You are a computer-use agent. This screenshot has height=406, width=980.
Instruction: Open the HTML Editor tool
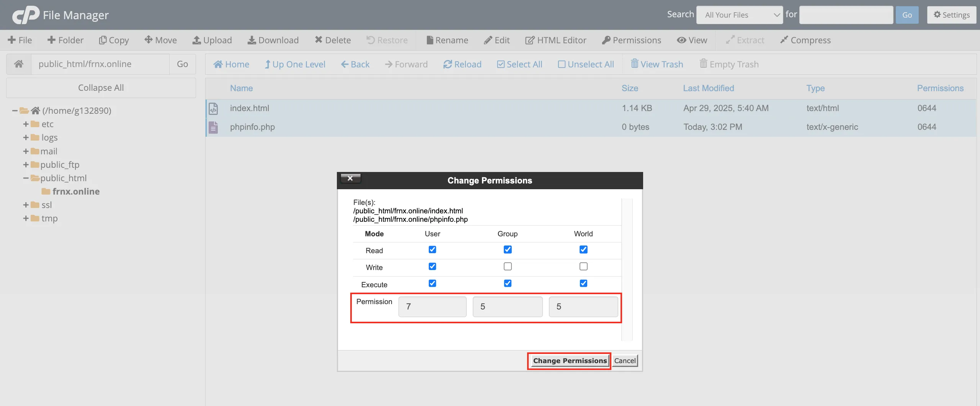556,40
